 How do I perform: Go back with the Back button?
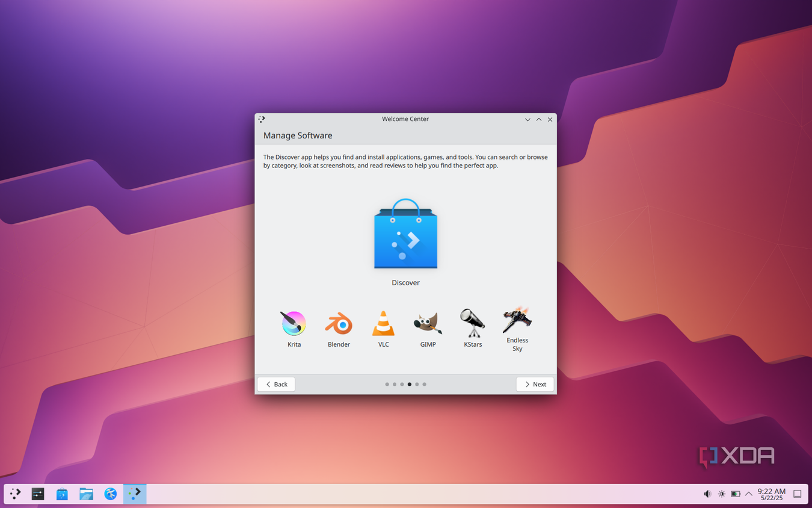click(x=276, y=384)
